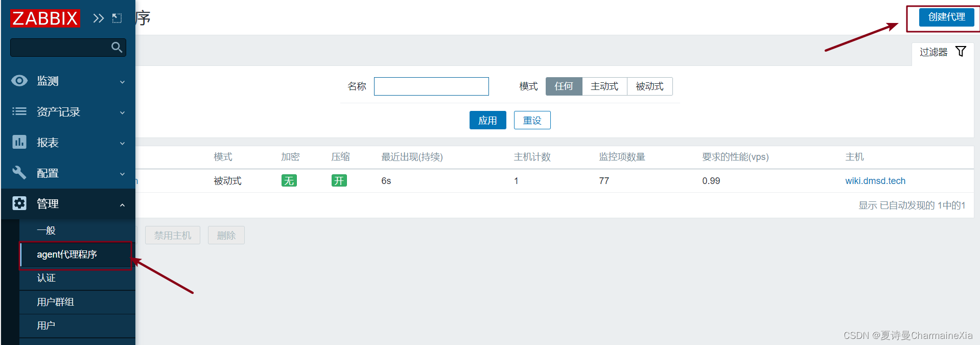Click the 配置 wrench icon
Viewport: 980px width, 345px height.
click(19, 173)
